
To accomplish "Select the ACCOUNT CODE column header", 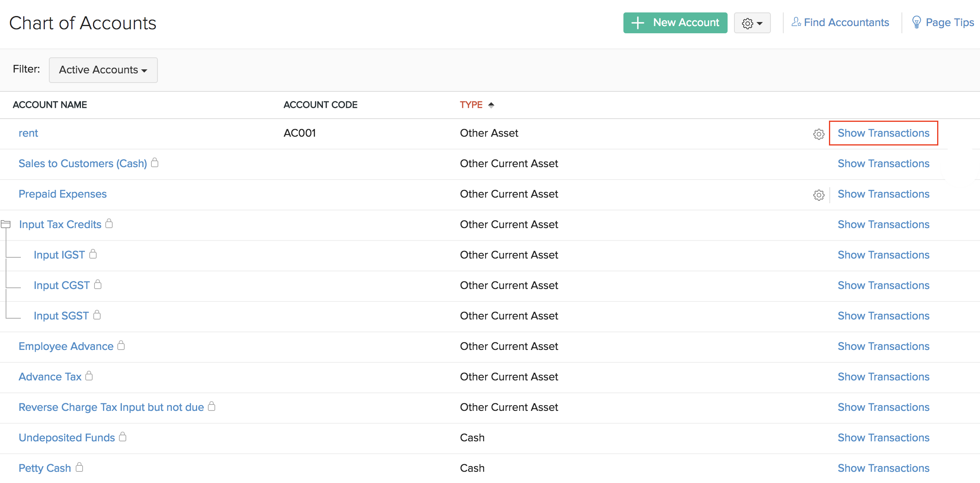I will pos(320,105).
